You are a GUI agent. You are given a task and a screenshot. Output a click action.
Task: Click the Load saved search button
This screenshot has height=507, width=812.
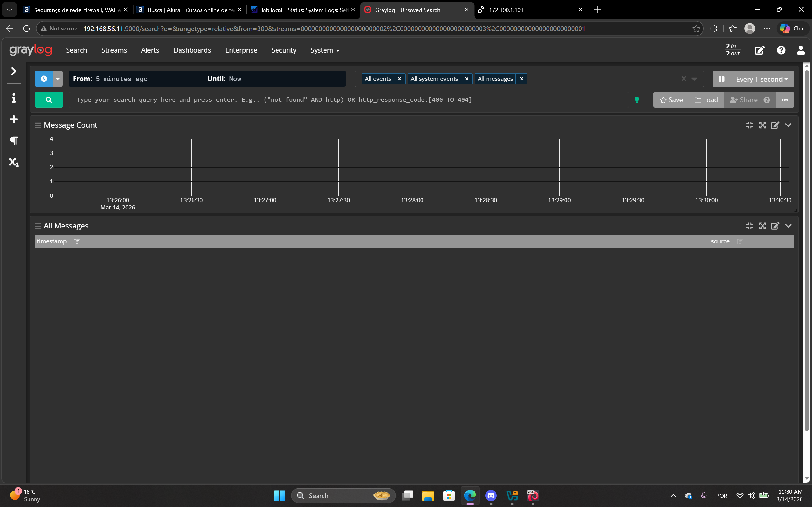tap(706, 100)
